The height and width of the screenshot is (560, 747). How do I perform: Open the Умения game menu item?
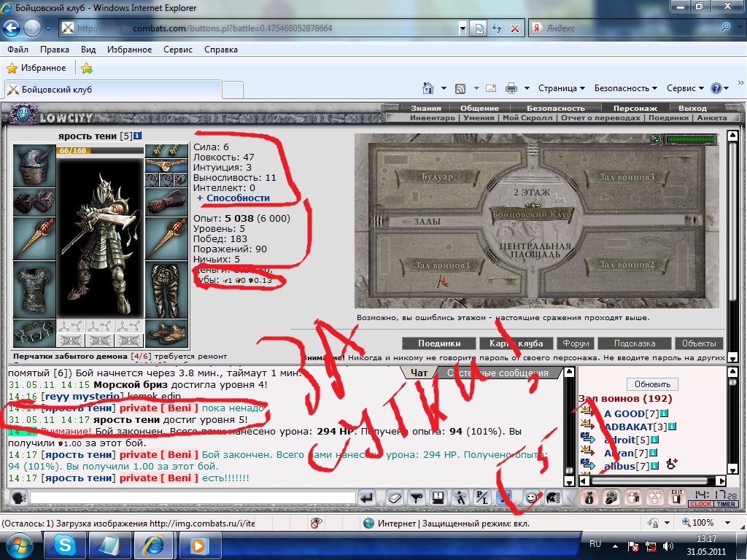tap(479, 117)
